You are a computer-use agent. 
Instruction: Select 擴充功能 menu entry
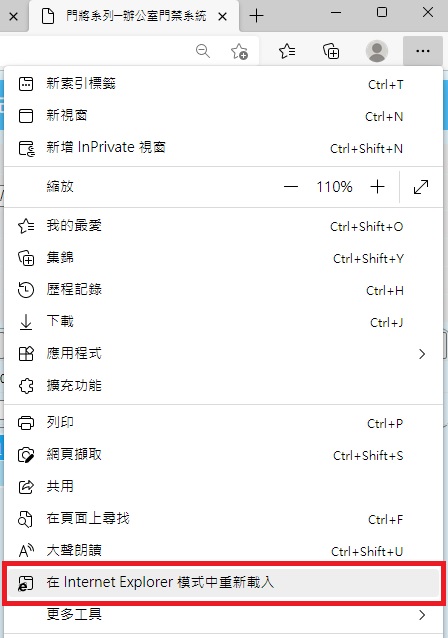(x=223, y=385)
